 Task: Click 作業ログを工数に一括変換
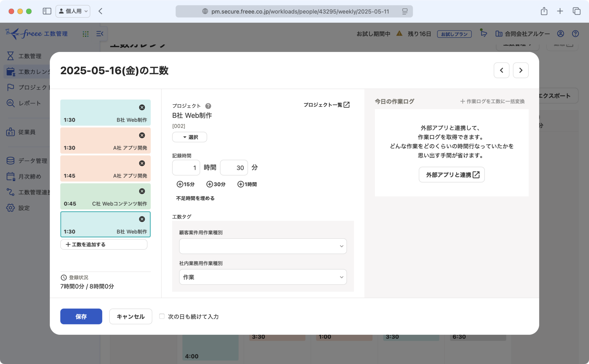(x=492, y=101)
